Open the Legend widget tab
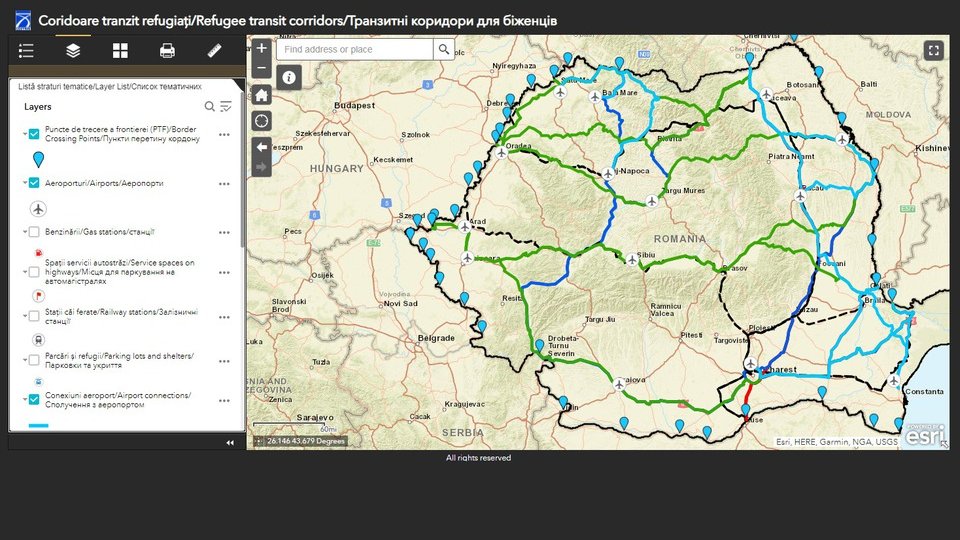 [26, 51]
